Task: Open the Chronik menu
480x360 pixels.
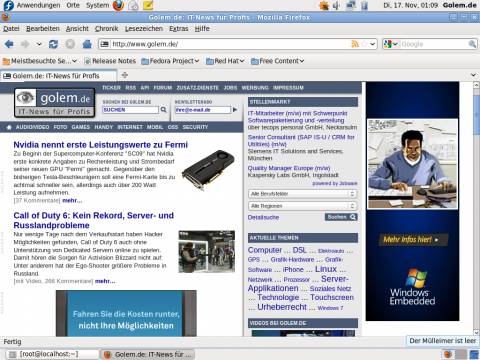Action: (106, 29)
